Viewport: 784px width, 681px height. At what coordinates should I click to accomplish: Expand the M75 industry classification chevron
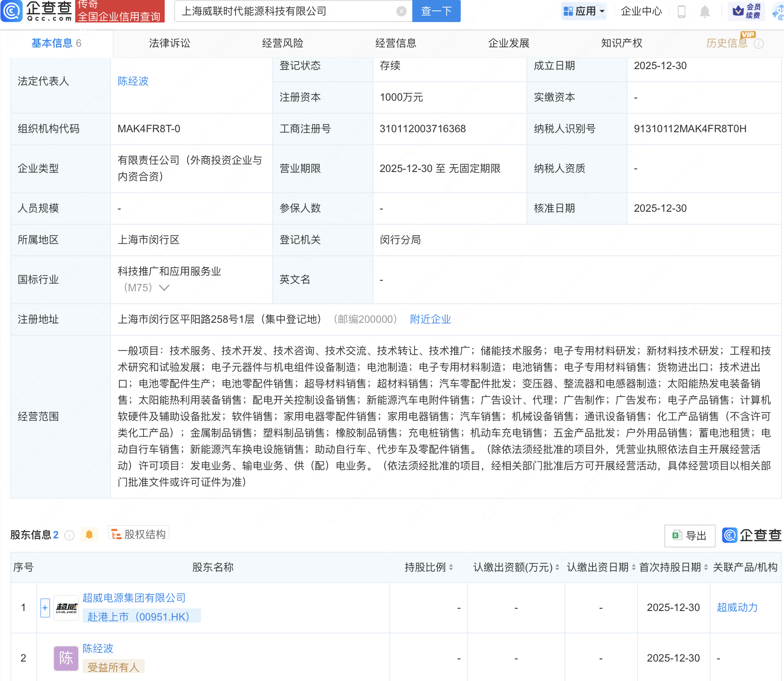point(164,288)
